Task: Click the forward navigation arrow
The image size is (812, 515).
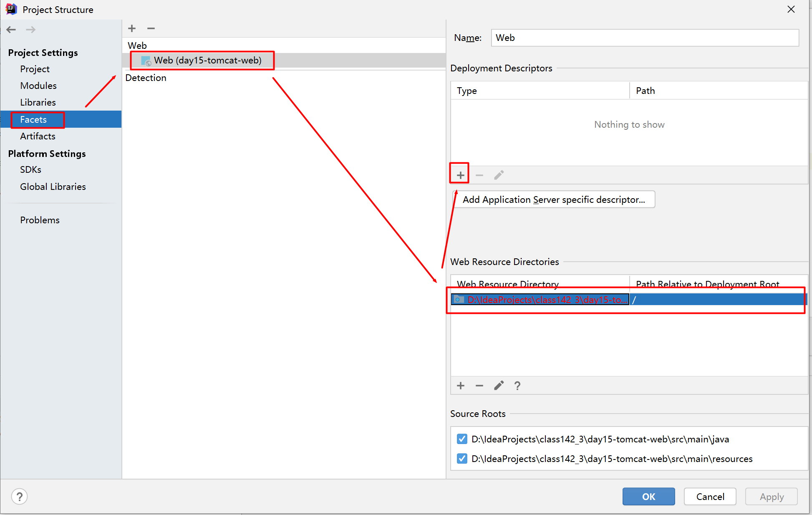Action: click(x=30, y=30)
